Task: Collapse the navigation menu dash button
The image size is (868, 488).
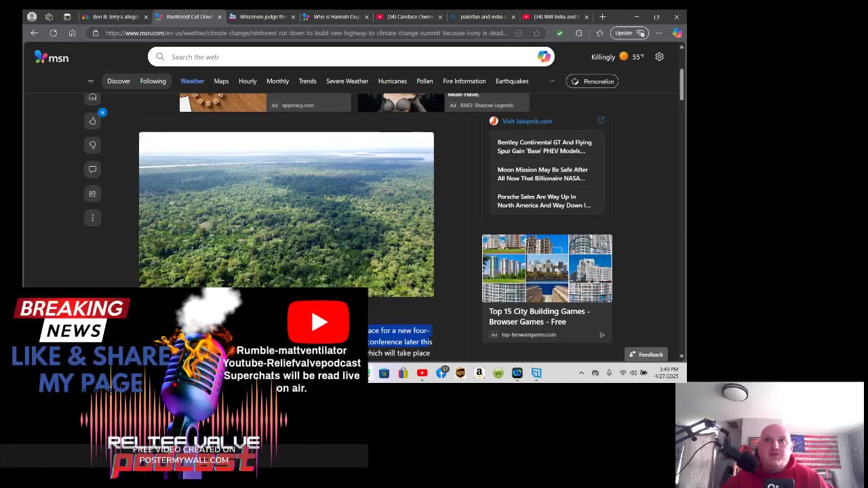Action: coord(91,81)
